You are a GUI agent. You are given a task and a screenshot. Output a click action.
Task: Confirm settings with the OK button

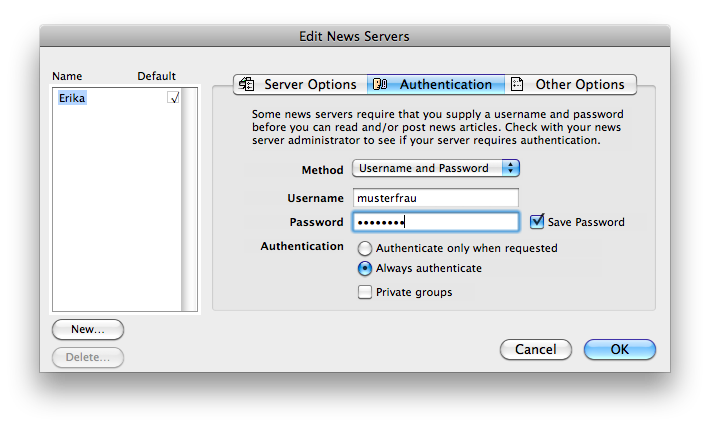[619, 350]
